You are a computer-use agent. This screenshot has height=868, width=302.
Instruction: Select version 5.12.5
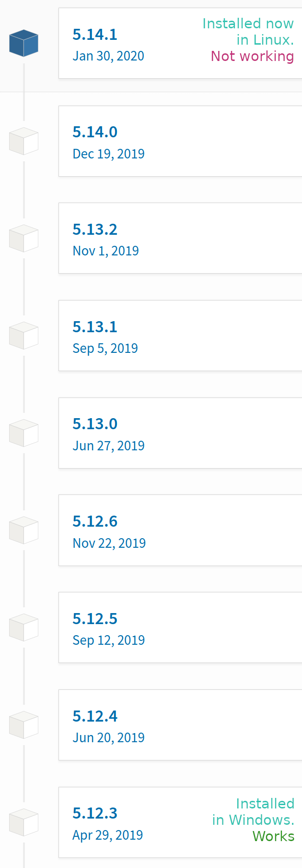coord(95,619)
